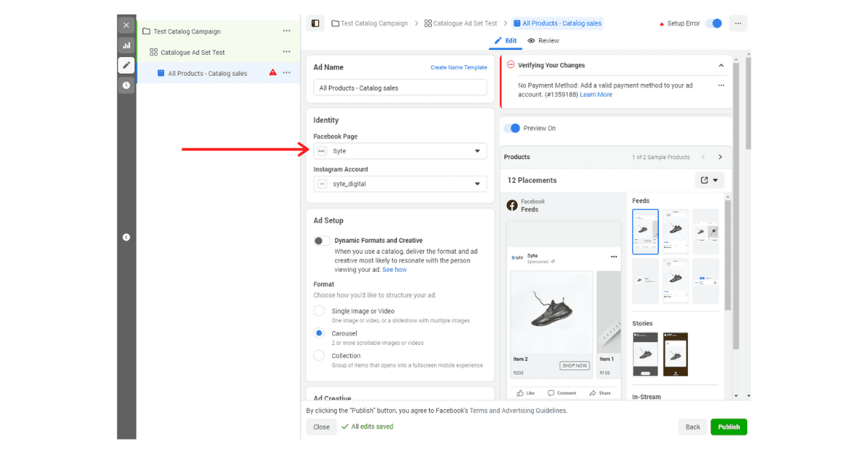Open options for Catalogue Ad Set Test row
Screen dimensions: 868x454
(x=286, y=52)
